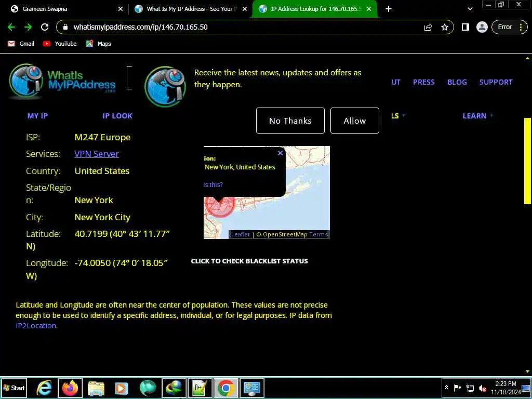Close the IP Address Lookup tab
This screenshot has height=399, width=532.
[369, 9]
